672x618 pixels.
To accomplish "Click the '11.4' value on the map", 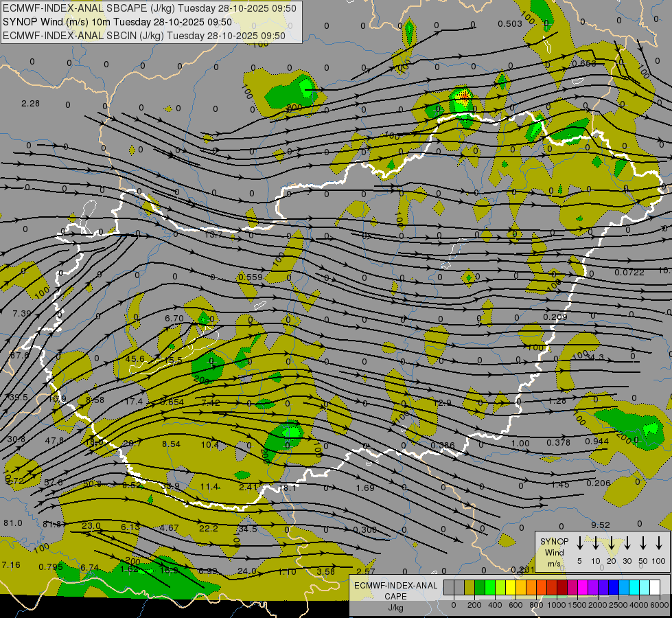I will (x=209, y=486).
